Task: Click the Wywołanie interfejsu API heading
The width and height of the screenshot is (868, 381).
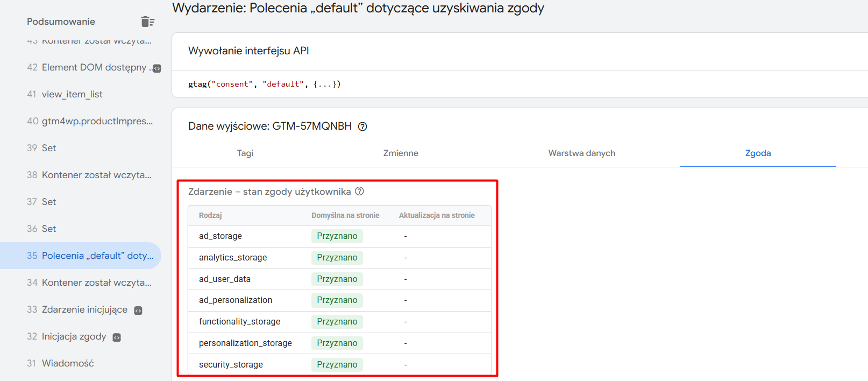Action: click(x=248, y=51)
